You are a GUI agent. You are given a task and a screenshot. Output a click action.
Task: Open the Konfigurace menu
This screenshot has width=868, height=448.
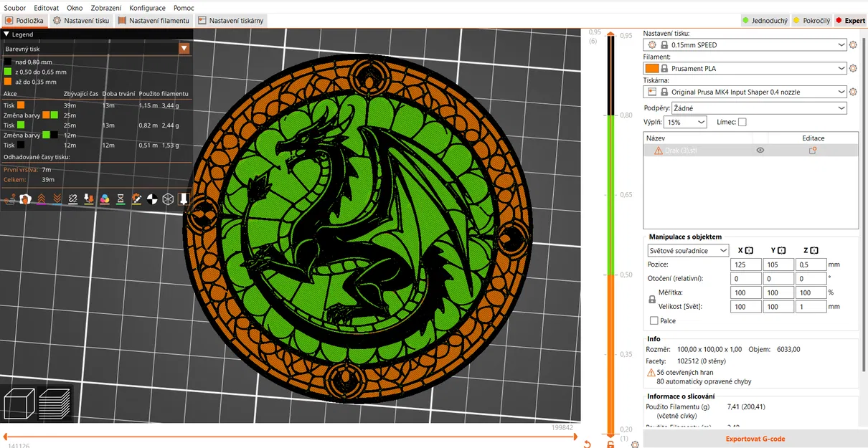(148, 8)
